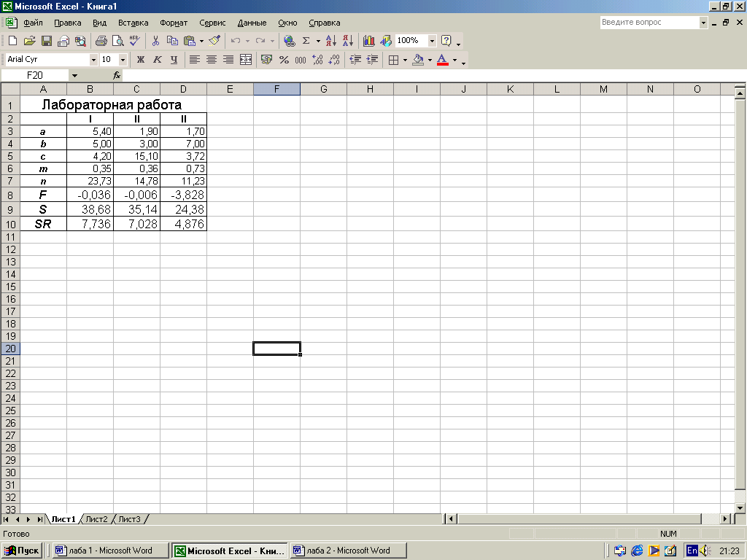
Task: Expand the Fill Color dropdown arrow
Action: (x=430, y=60)
